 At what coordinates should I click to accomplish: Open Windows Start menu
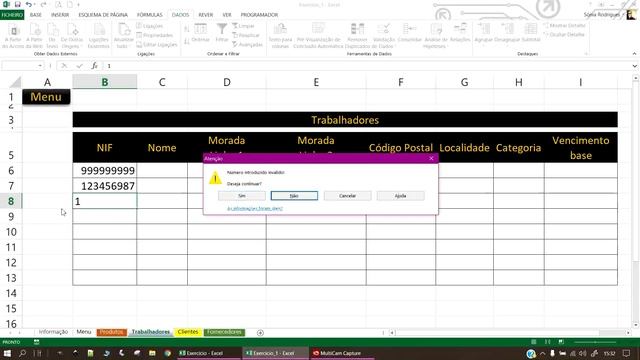tap(7, 353)
